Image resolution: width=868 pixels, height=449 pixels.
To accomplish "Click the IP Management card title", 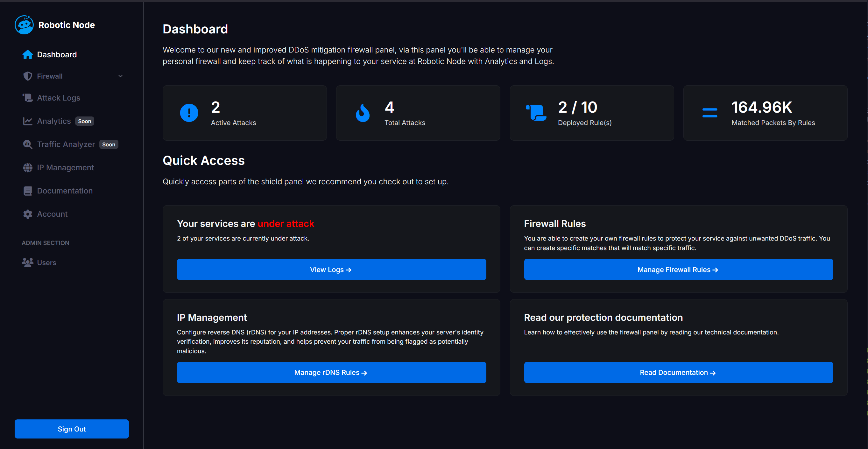I will 212,318.
